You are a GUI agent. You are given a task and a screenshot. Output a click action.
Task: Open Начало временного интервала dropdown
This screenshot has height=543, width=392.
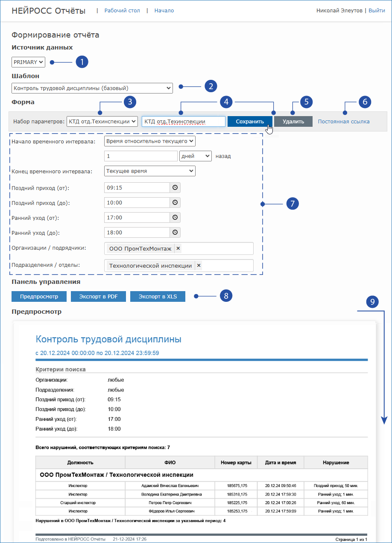150,141
